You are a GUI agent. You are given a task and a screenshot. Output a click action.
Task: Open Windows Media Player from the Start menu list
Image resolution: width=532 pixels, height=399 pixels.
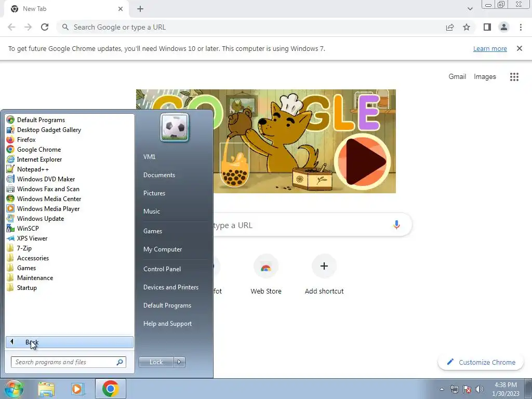44,208
